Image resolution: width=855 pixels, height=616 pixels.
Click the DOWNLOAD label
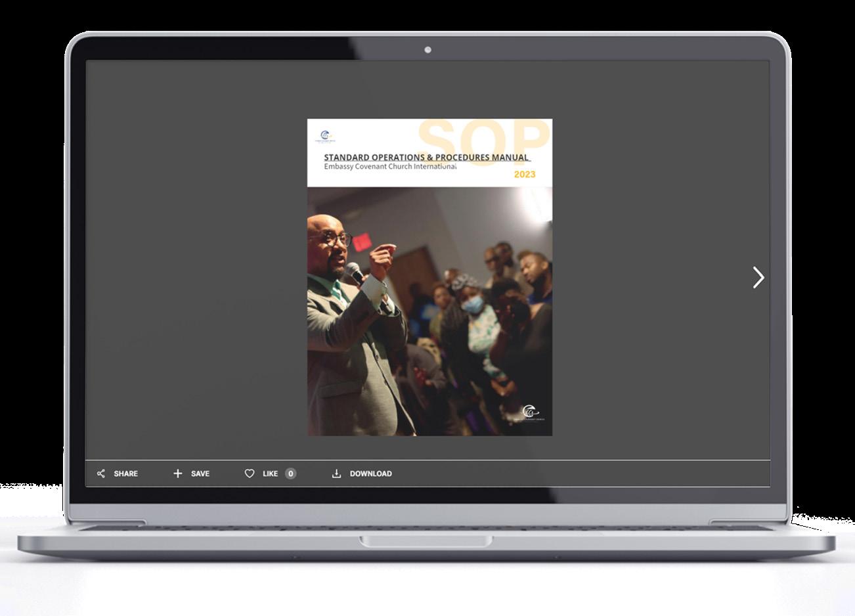370,473
